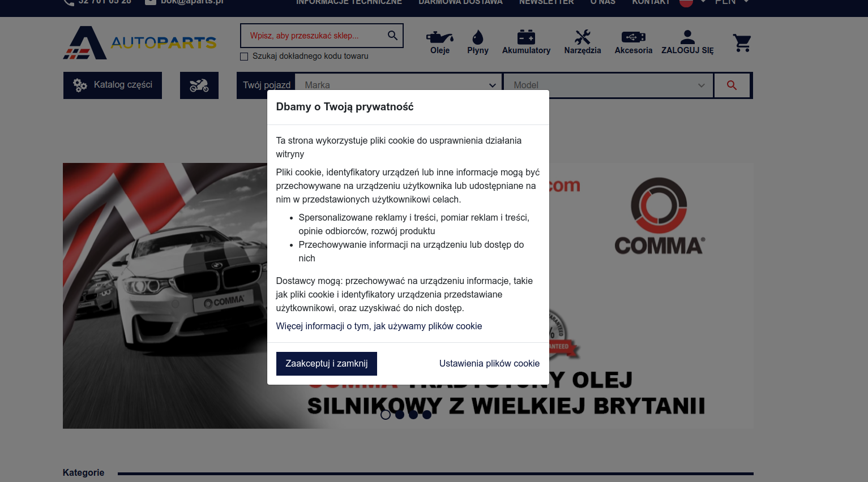Open the shopping cart

click(742, 43)
